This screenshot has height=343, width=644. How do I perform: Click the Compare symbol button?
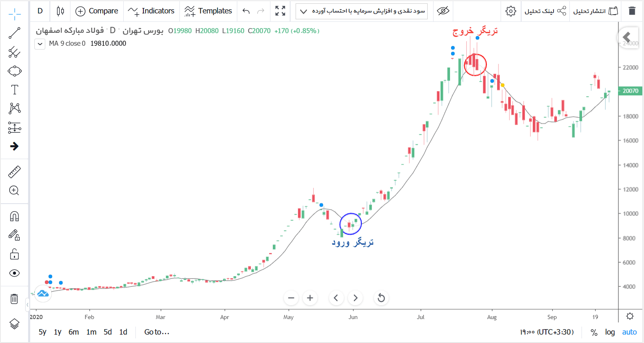97,11
